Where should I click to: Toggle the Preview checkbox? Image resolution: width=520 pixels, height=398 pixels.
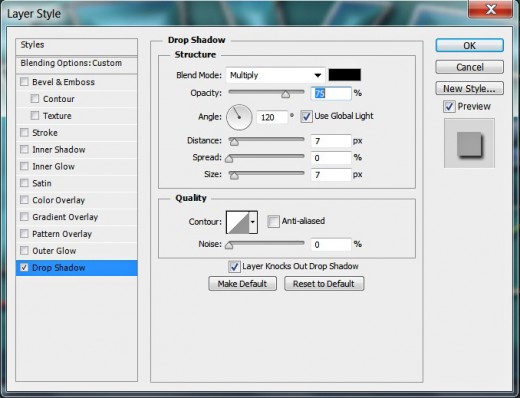pos(449,107)
